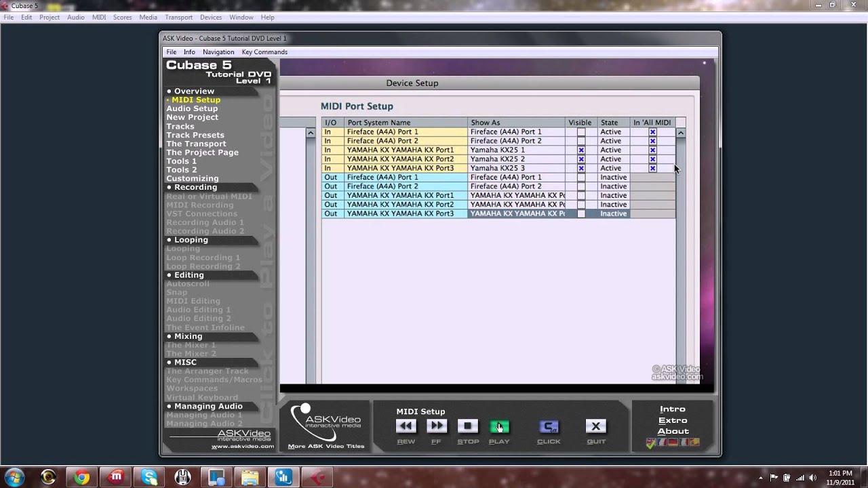
Task: Toggle In 'All MIDI' for In Fireface Port 2
Action: [652, 141]
